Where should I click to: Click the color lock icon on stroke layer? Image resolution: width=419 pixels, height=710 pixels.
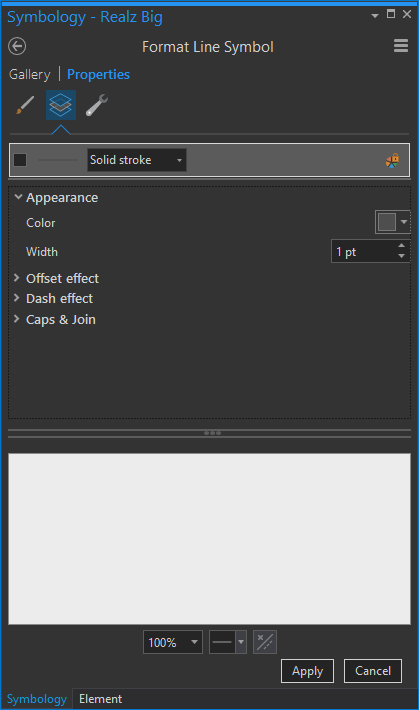pos(392,160)
